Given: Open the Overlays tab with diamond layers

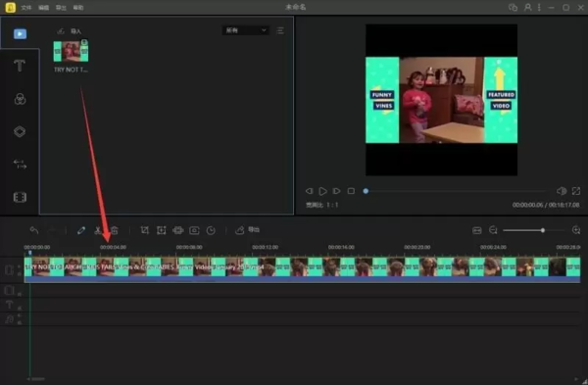Looking at the screenshot, I should [20, 131].
